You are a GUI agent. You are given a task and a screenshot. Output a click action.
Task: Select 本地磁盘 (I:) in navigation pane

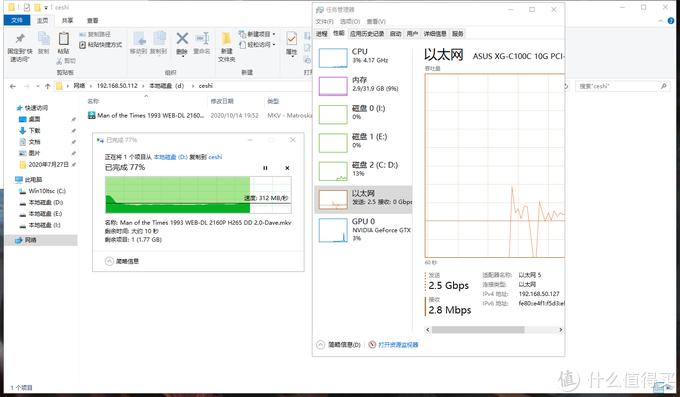click(x=45, y=225)
